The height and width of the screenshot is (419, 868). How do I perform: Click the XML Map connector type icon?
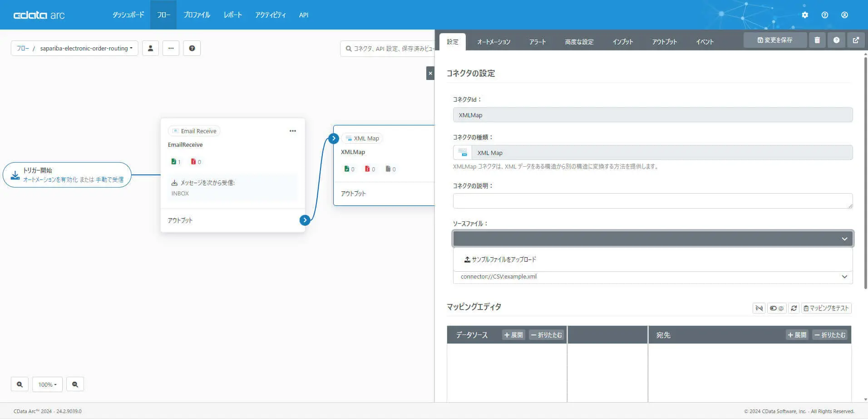463,153
